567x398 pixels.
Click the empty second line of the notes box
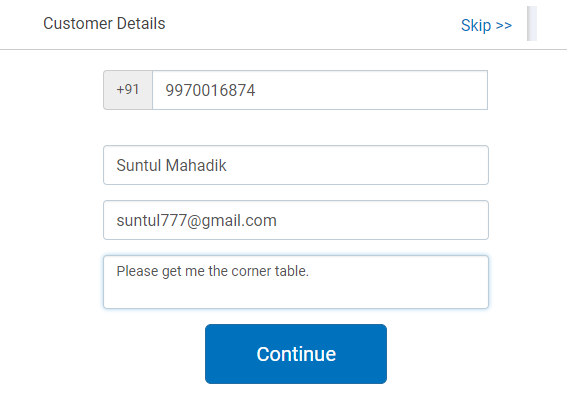click(296, 295)
